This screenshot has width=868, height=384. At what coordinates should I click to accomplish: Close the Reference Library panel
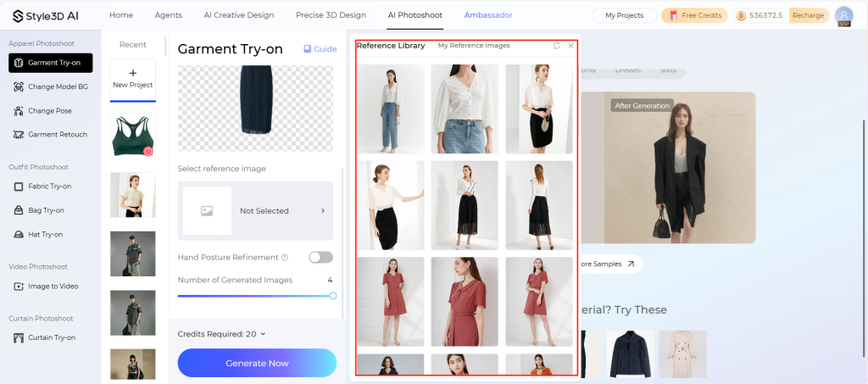[570, 46]
